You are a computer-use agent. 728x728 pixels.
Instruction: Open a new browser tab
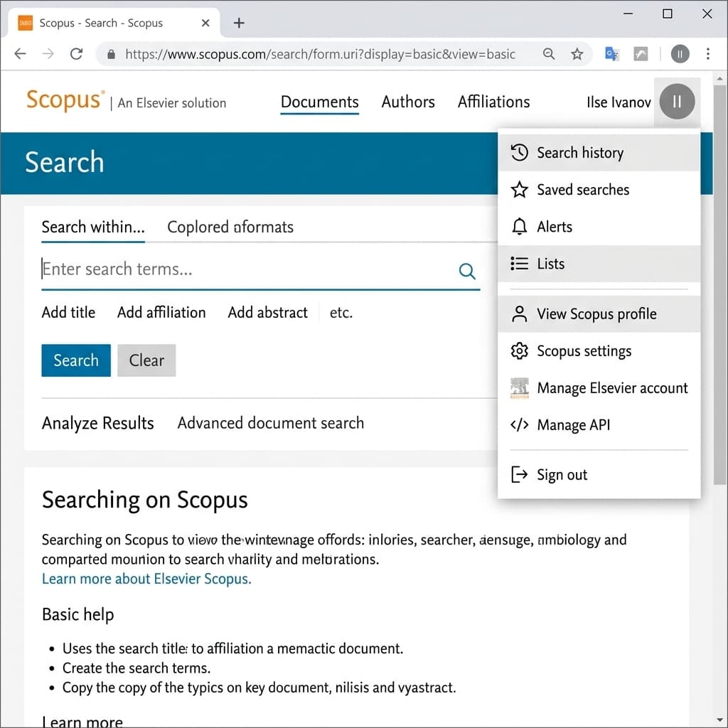(239, 23)
